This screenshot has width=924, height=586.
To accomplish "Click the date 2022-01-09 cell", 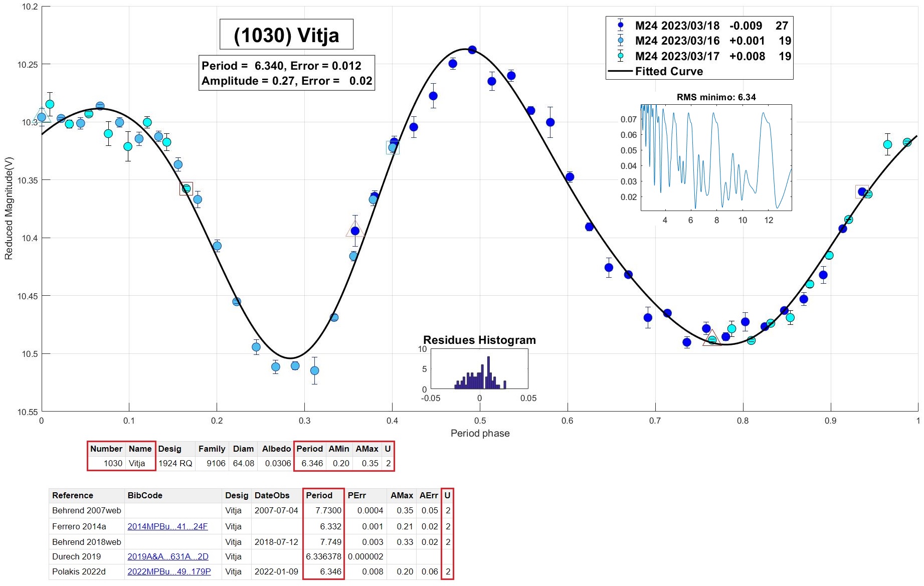I will (276, 571).
